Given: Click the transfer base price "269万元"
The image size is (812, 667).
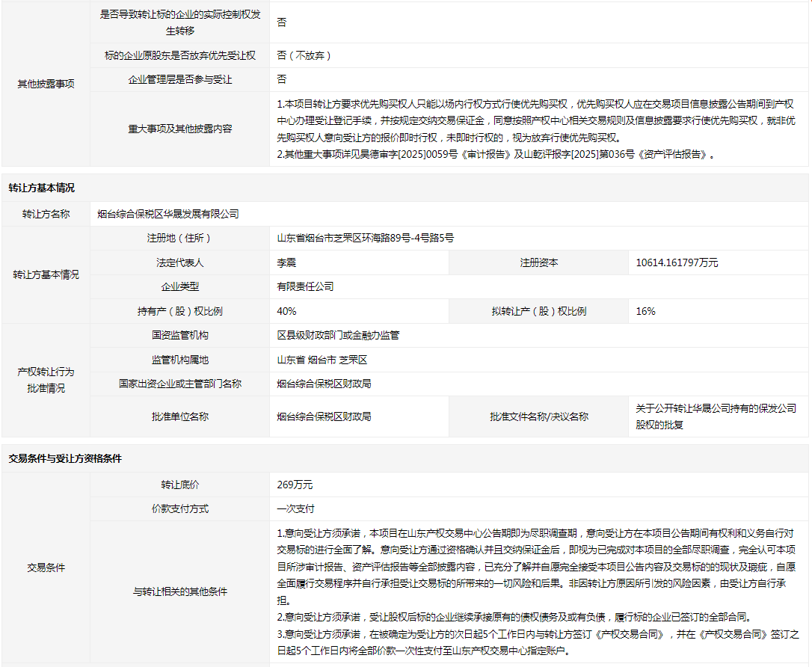Looking at the screenshot, I should coord(295,485).
